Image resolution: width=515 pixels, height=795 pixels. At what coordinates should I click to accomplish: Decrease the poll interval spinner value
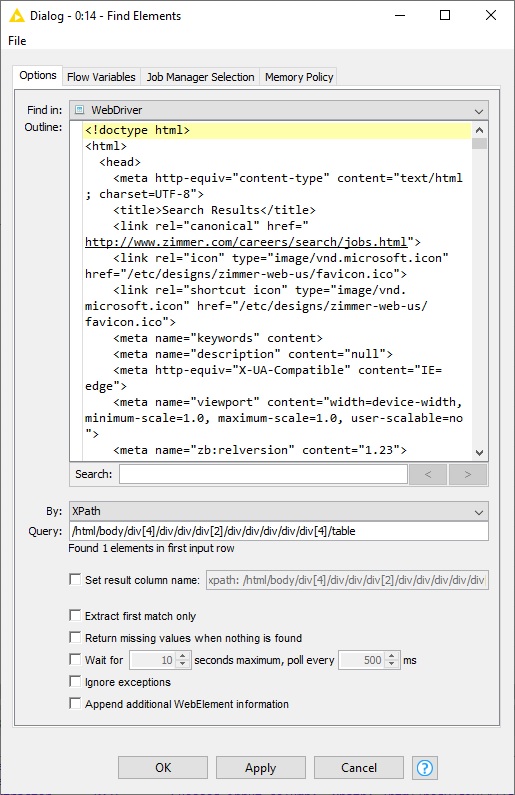tap(392, 664)
